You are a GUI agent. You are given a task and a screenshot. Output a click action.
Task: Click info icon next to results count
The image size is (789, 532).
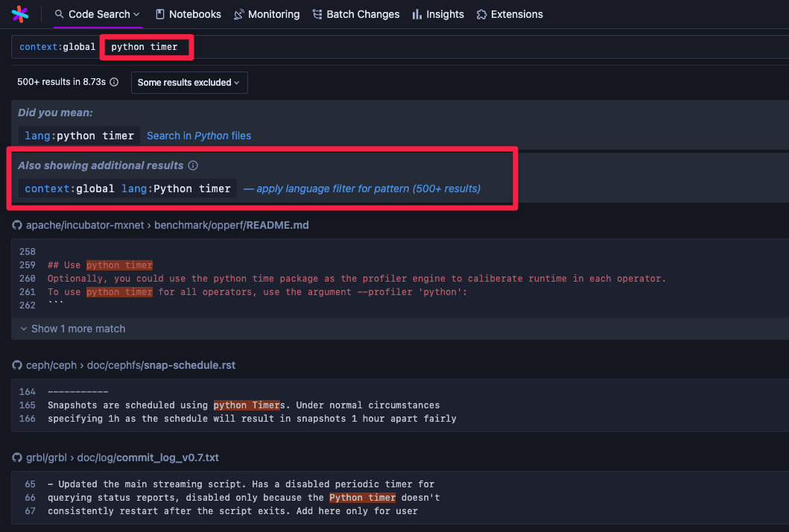tap(114, 82)
